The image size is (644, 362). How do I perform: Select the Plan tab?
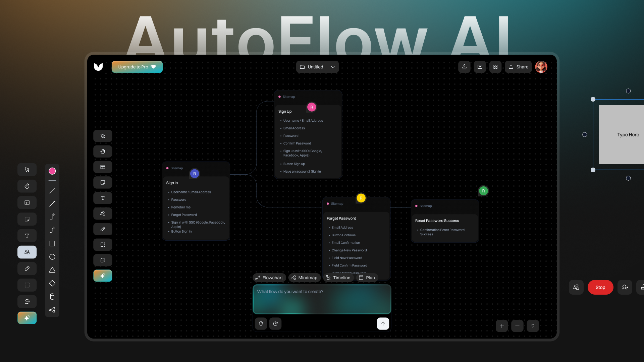(367, 278)
